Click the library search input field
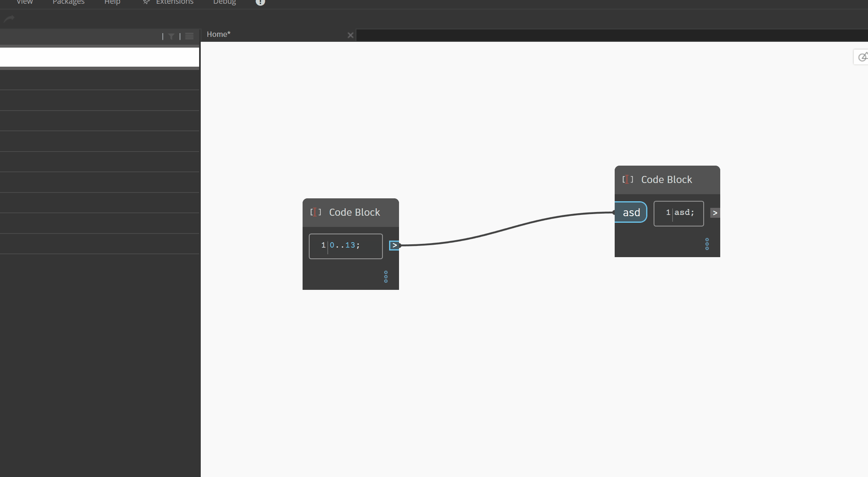This screenshot has height=477, width=868. click(99, 57)
